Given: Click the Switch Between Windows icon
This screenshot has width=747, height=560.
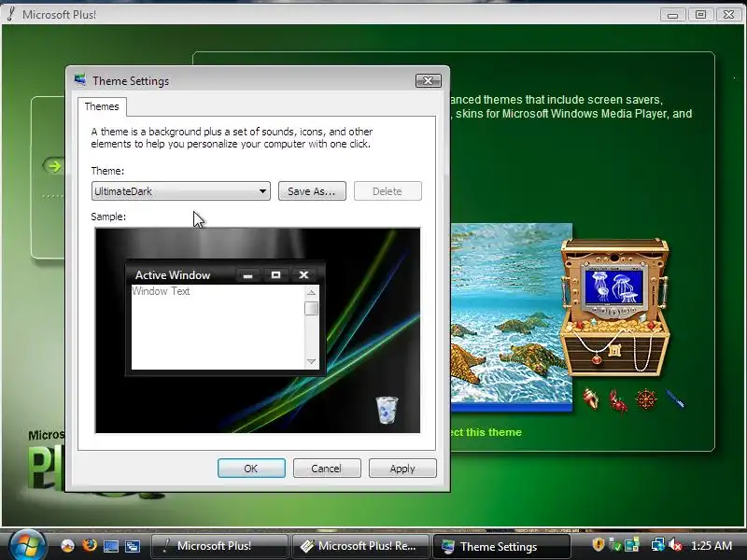Looking at the screenshot, I should (x=133, y=546).
